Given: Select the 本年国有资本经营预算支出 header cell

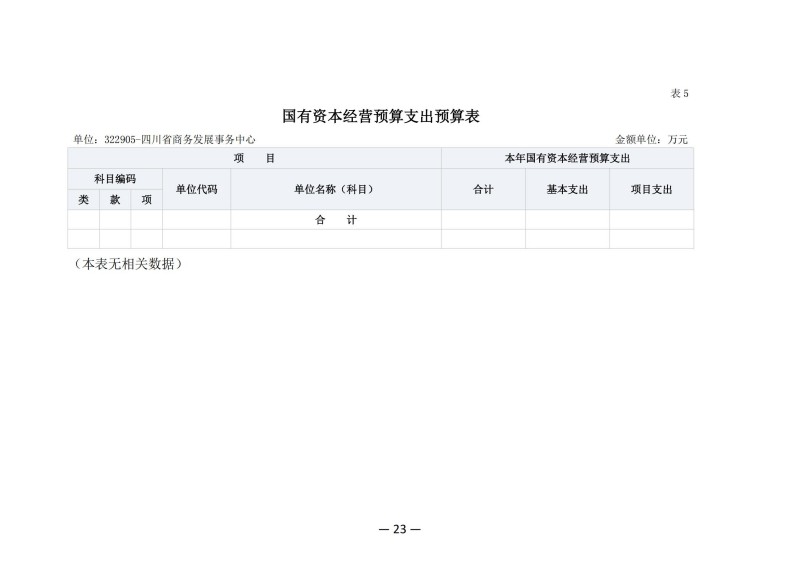Looking at the screenshot, I should pos(567,159).
